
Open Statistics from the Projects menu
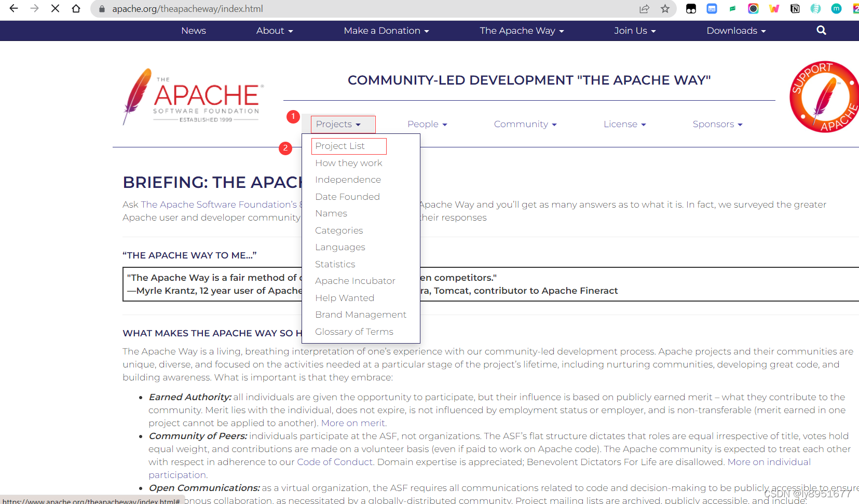click(x=335, y=264)
